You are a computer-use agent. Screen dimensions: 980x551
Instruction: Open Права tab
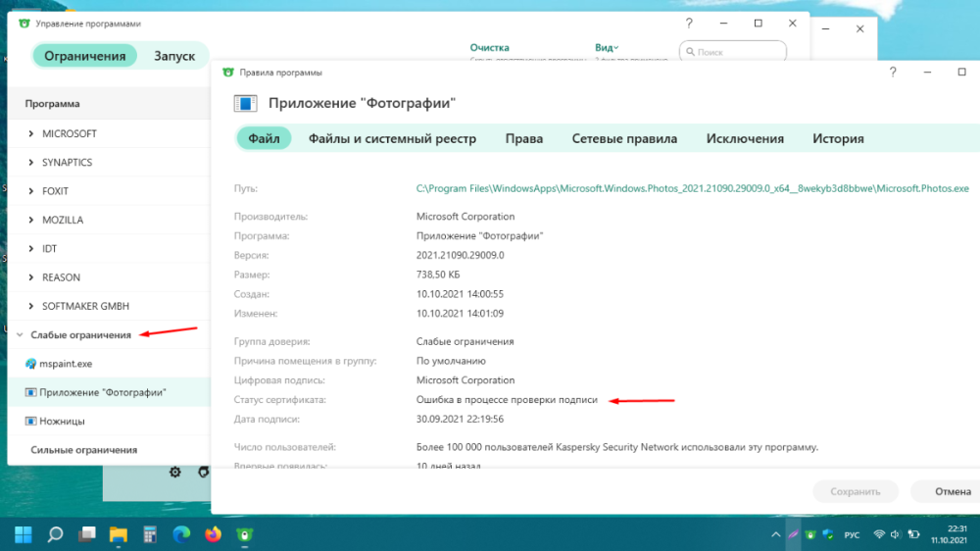(523, 138)
